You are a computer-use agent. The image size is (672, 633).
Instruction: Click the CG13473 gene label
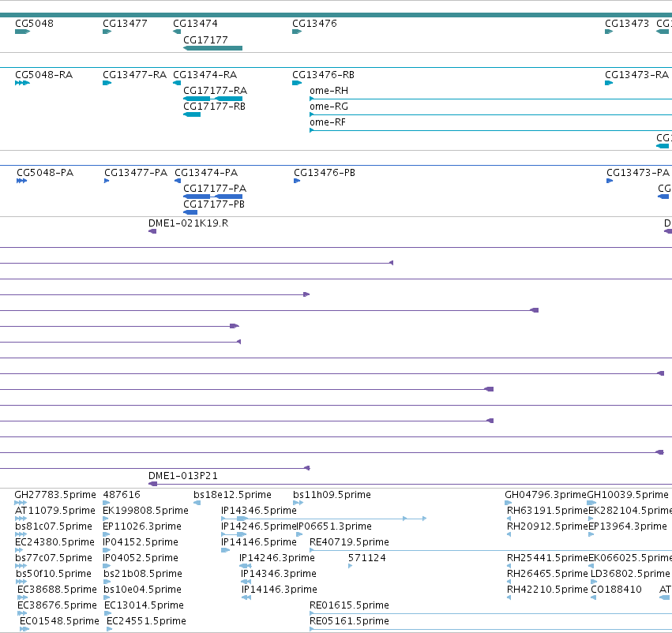(627, 24)
